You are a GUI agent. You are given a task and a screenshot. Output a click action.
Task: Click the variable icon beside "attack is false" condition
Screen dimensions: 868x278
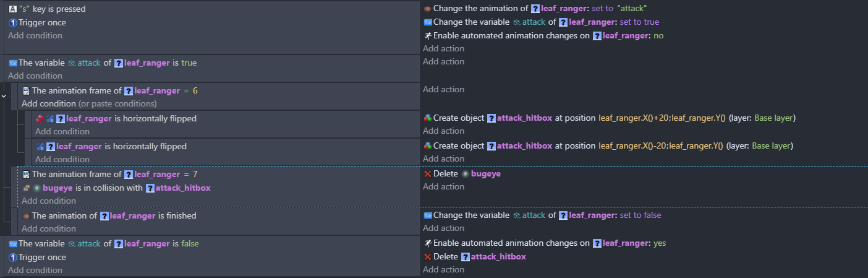(13, 244)
